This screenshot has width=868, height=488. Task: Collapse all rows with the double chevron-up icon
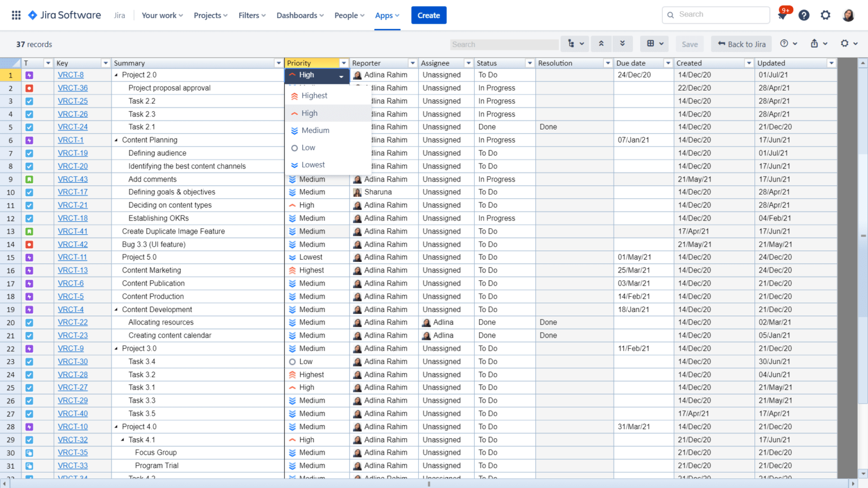[602, 44]
